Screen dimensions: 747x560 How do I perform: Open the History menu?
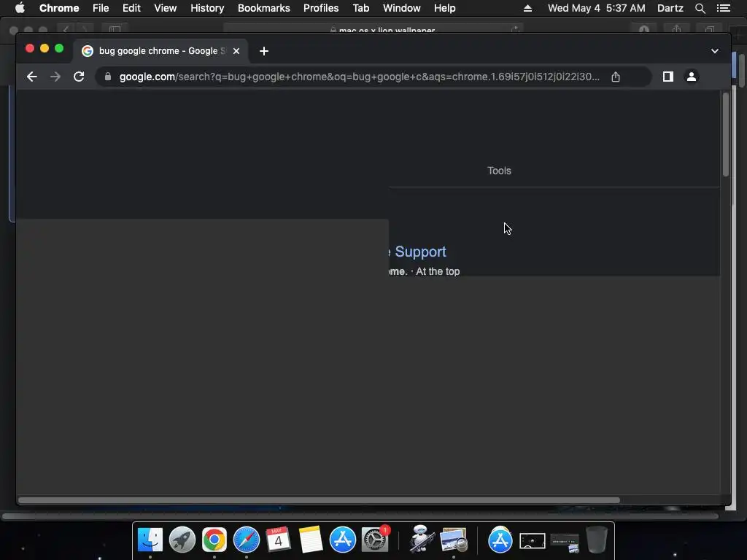pos(207,8)
